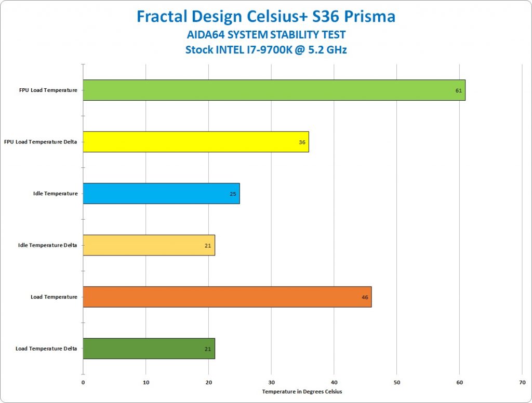Screen dimensions: 532x403
Task: Select the "60" tick on the horizontal axis
Action: click(x=459, y=382)
